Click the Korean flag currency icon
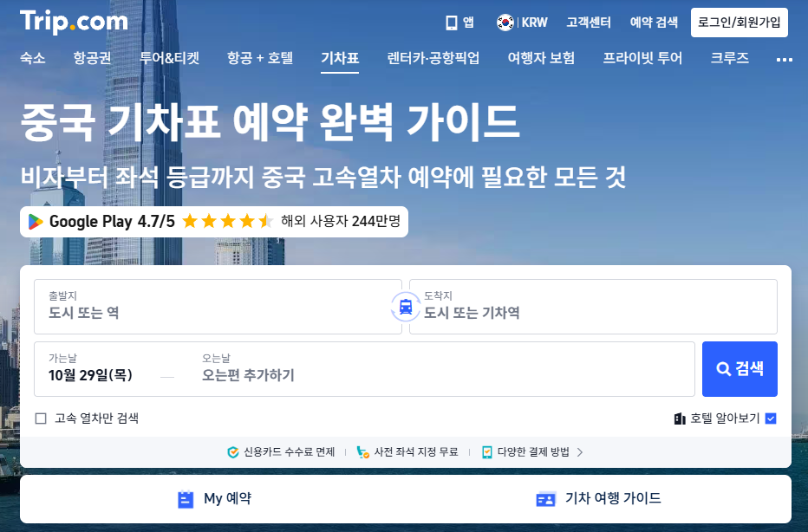 (x=505, y=23)
